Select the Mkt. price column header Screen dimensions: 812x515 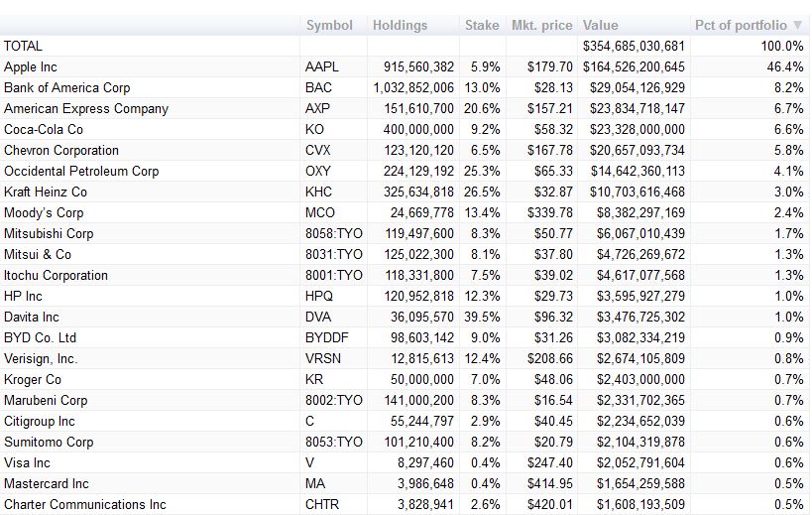click(541, 25)
